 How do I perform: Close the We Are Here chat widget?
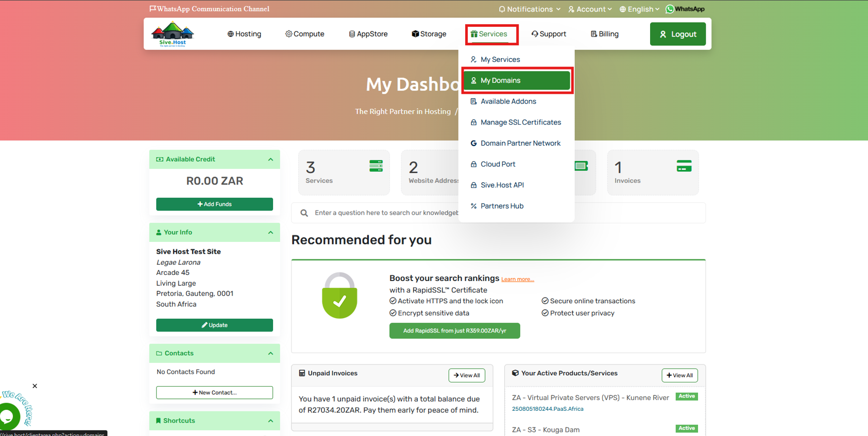click(x=35, y=386)
